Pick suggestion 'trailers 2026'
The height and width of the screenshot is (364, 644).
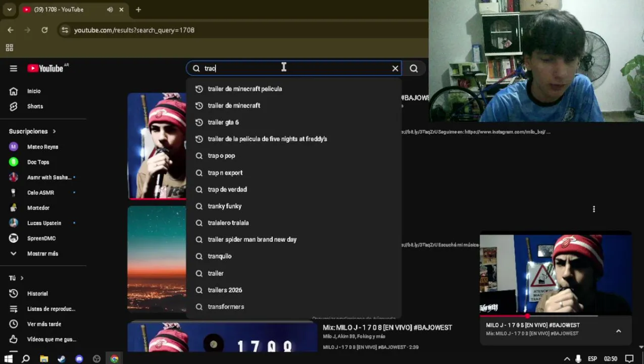294,290
